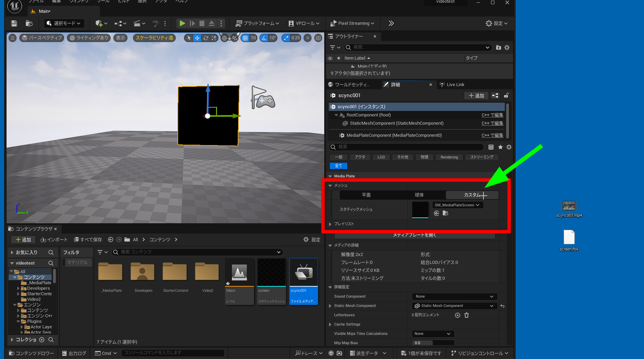The image size is (644, 359).
Task: Click the save level disk icon
Action: coord(14,23)
